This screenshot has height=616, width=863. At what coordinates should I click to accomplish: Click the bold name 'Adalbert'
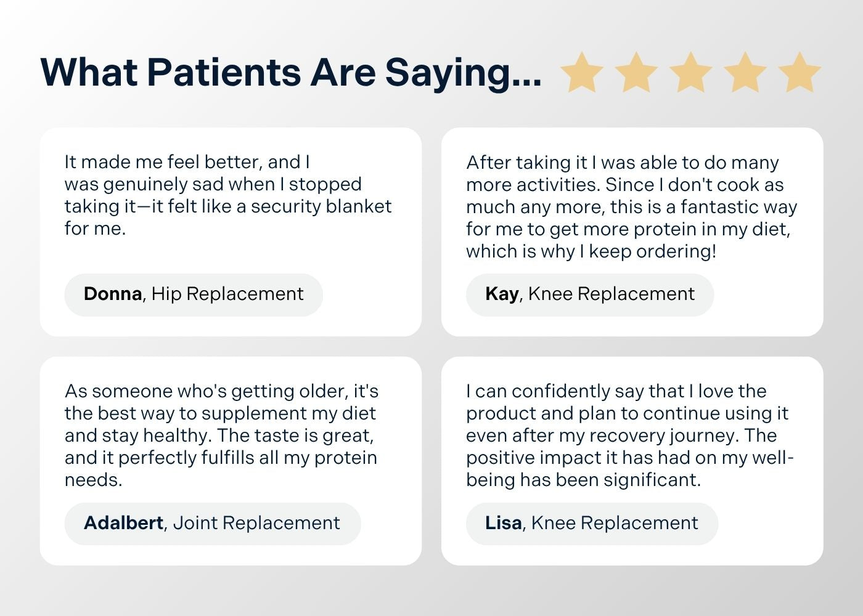123,523
